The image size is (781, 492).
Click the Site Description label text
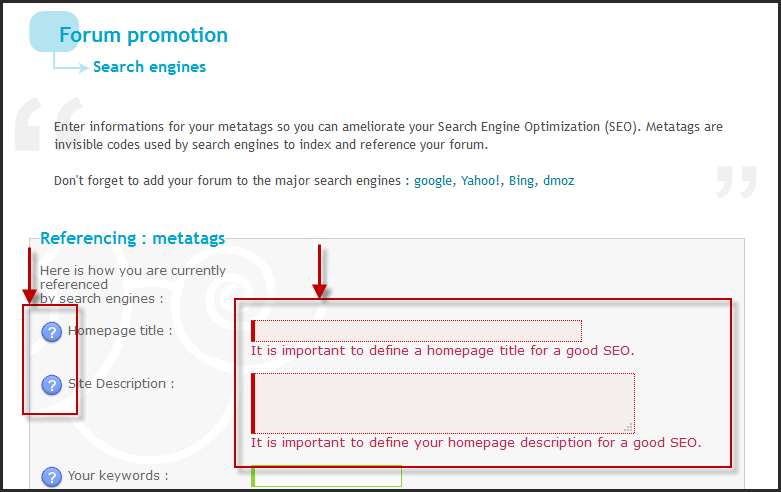point(121,383)
